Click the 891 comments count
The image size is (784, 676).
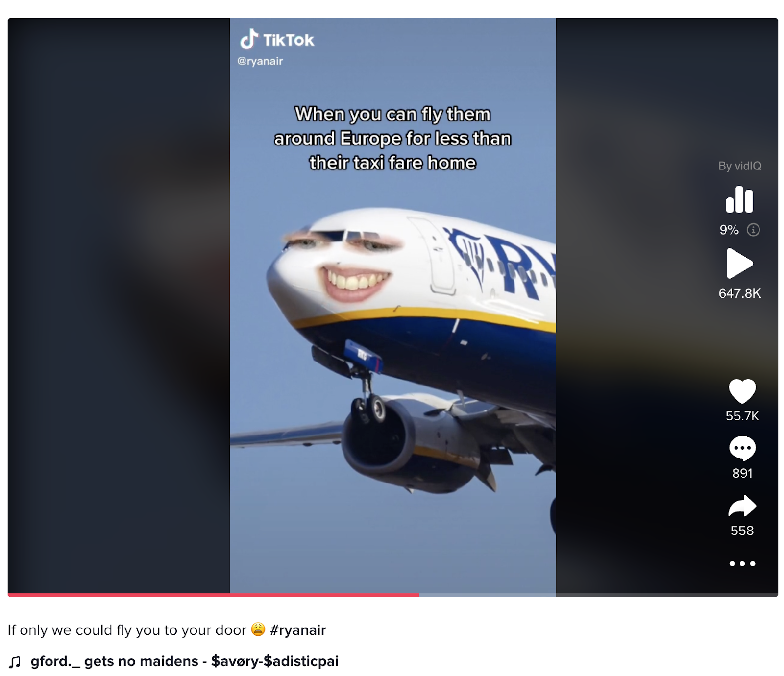point(742,473)
